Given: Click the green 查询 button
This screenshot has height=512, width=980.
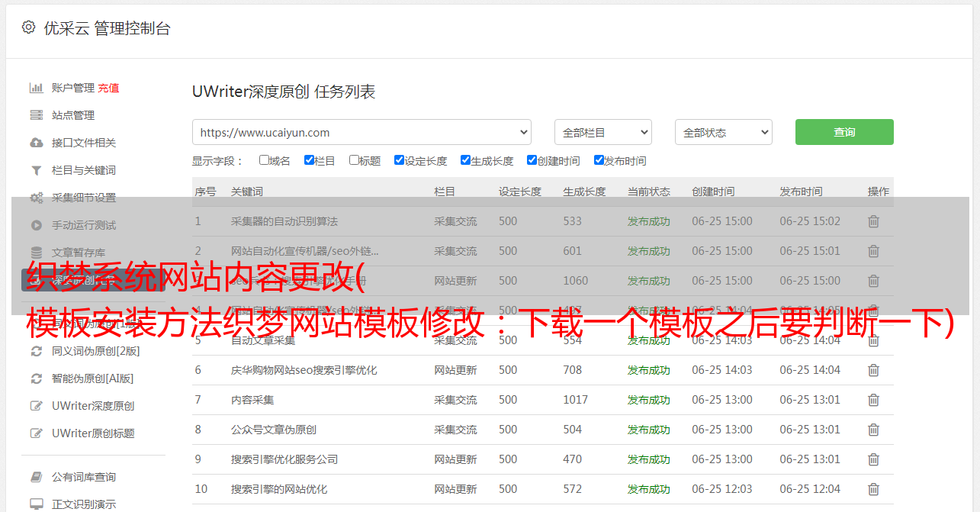Looking at the screenshot, I should click(x=844, y=132).
